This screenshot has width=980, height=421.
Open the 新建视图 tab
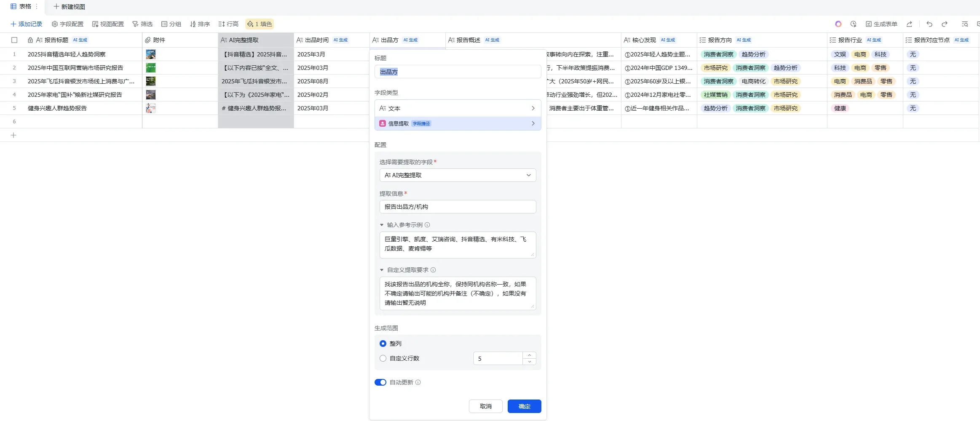pyautogui.click(x=70, y=7)
